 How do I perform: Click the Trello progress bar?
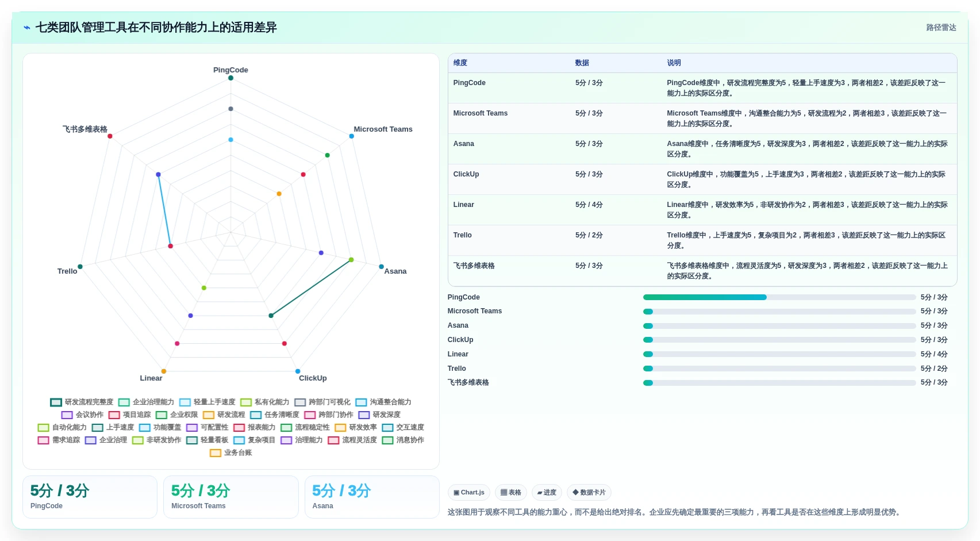(779, 369)
